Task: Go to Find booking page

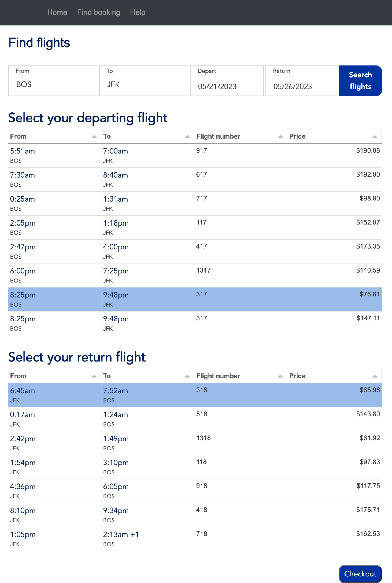Action: tap(98, 12)
